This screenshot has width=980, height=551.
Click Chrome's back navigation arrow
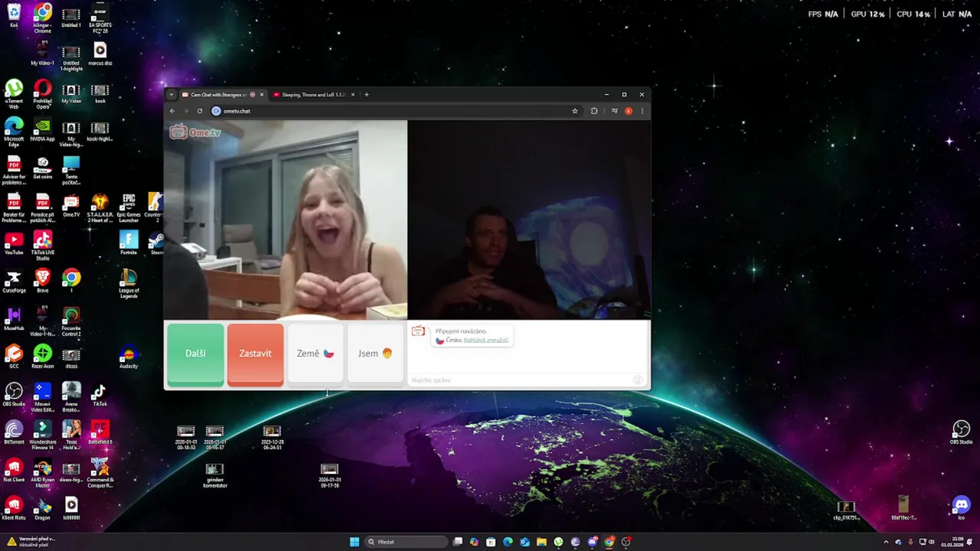click(x=172, y=111)
